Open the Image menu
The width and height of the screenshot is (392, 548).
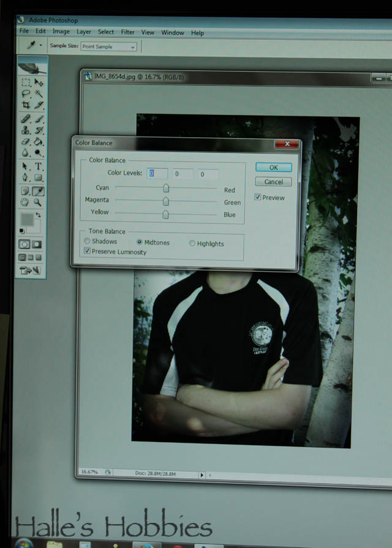tap(61, 31)
